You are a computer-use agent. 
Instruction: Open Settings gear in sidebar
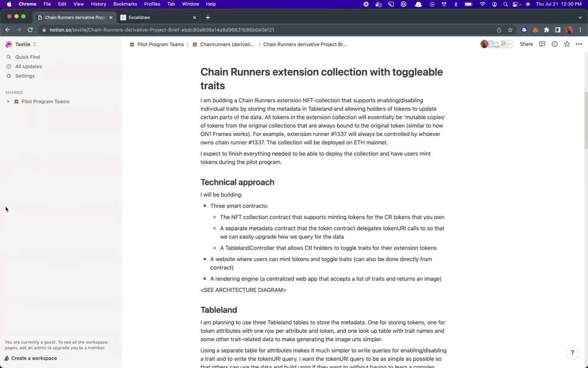point(9,76)
